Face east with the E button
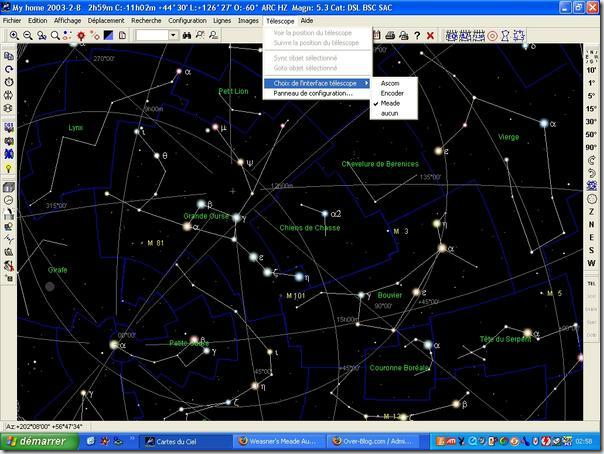Image resolution: width=604 pixels, height=454 pixels. 591,237
